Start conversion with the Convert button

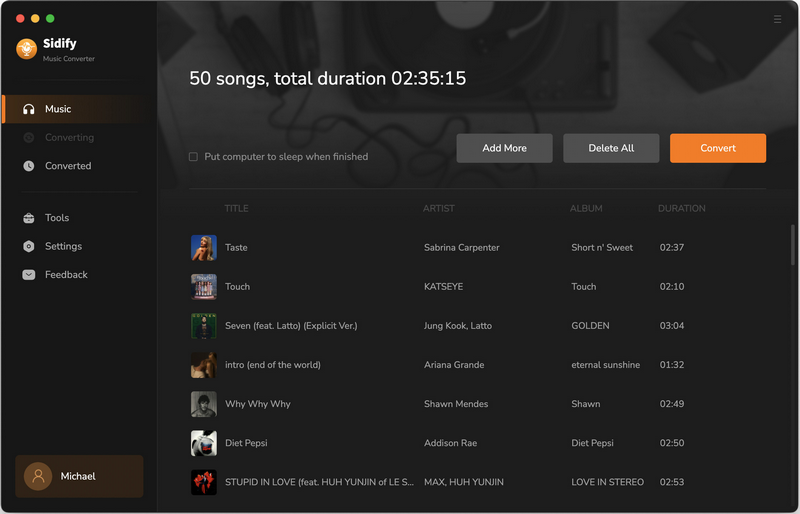717,148
